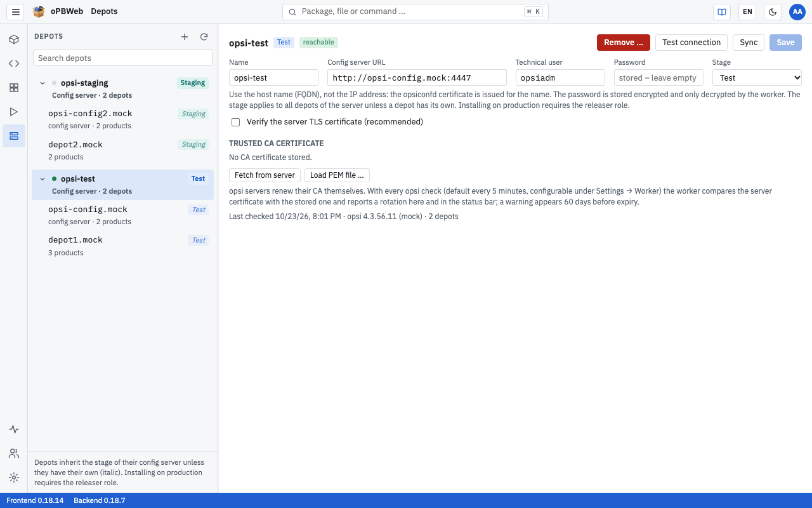Click the oPBWeb package logo
Image resolution: width=812 pixels, height=508 pixels.
39,11
